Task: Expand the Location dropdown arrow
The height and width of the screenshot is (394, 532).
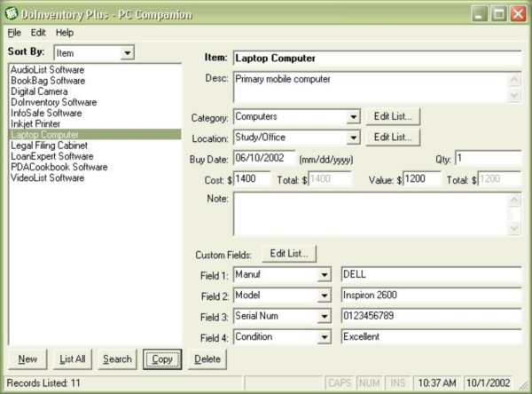Action: 352,138
